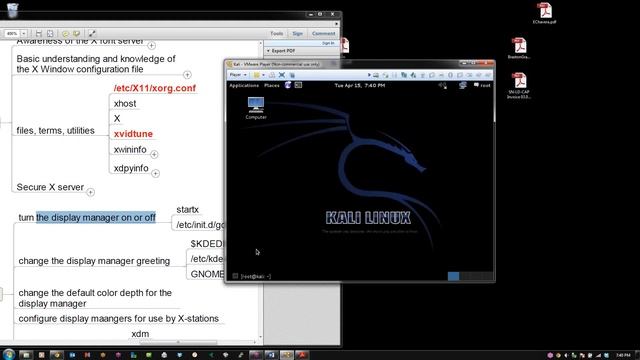Screen dimensions: 640x360
Task: Switch PDF reader to read mode (expand arrows)
Action: tap(92, 33)
